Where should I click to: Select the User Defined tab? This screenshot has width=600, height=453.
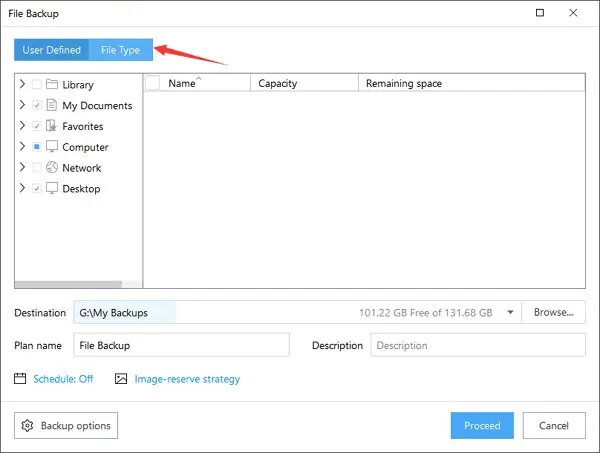tap(52, 50)
